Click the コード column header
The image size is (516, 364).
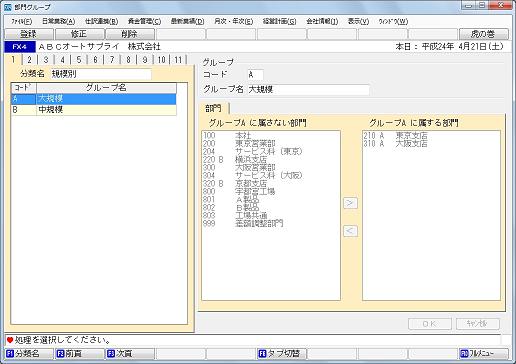pyautogui.click(x=24, y=88)
